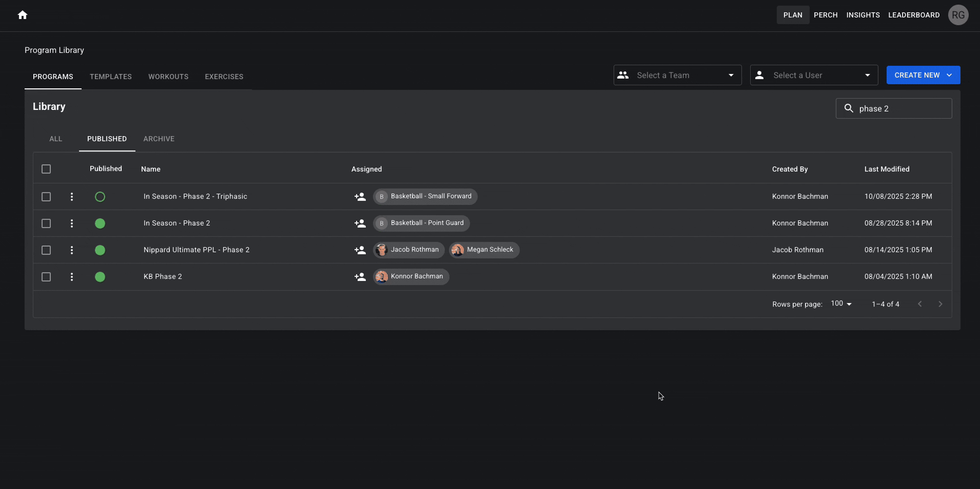980x489 pixels.
Task: Click Jacob Rothman in Created By column
Action: click(x=798, y=250)
